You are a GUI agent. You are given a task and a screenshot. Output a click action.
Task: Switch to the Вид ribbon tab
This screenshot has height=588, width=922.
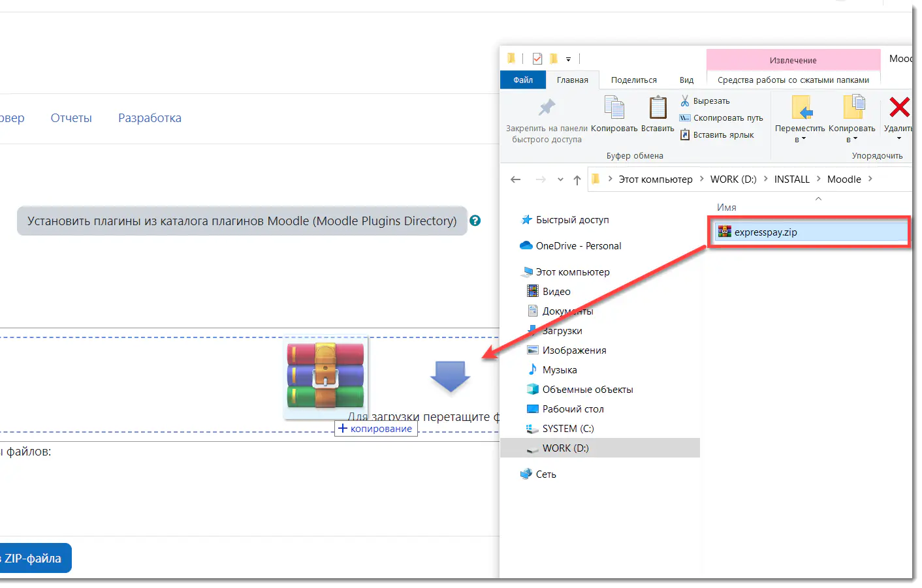point(686,80)
